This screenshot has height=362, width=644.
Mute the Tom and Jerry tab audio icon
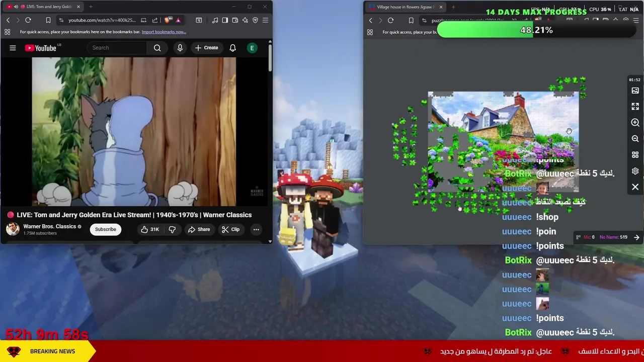[16, 7]
